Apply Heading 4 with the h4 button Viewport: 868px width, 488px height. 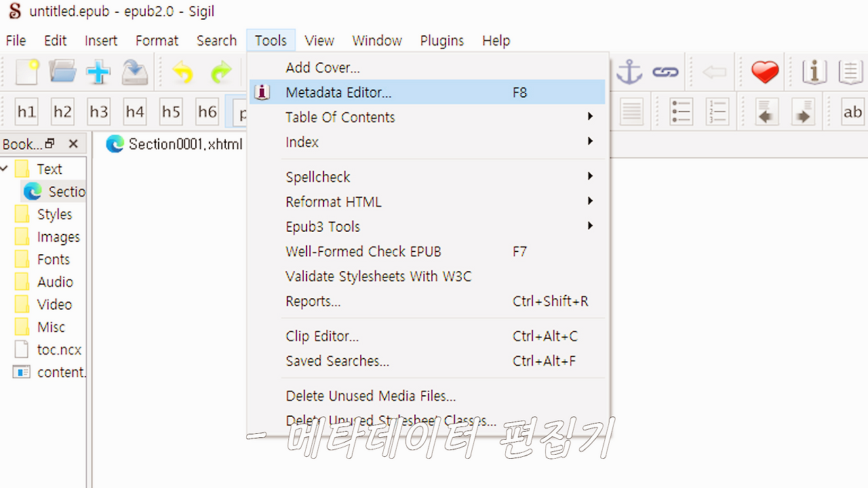tap(135, 112)
